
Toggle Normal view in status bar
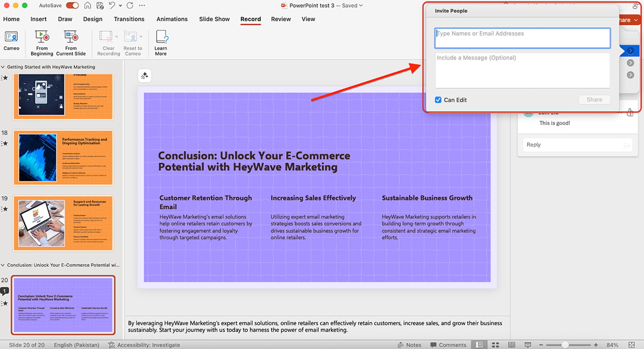click(x=479, y=344)
